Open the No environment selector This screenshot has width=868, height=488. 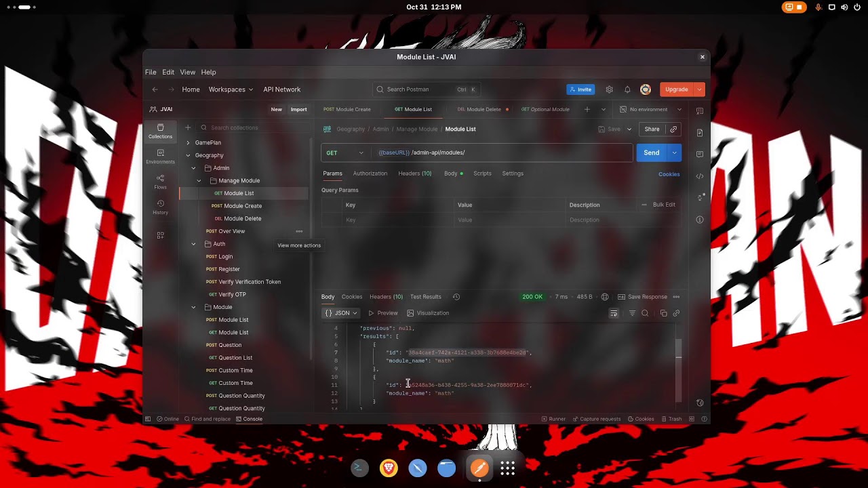651,109
